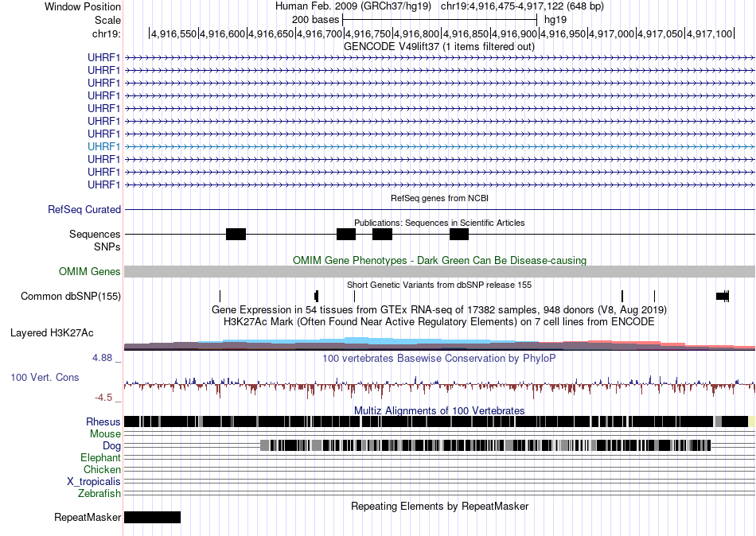This screenshot has height=536, width=756.
Task: Select the Elephant alignment label
Action: (x=100, y=457)
